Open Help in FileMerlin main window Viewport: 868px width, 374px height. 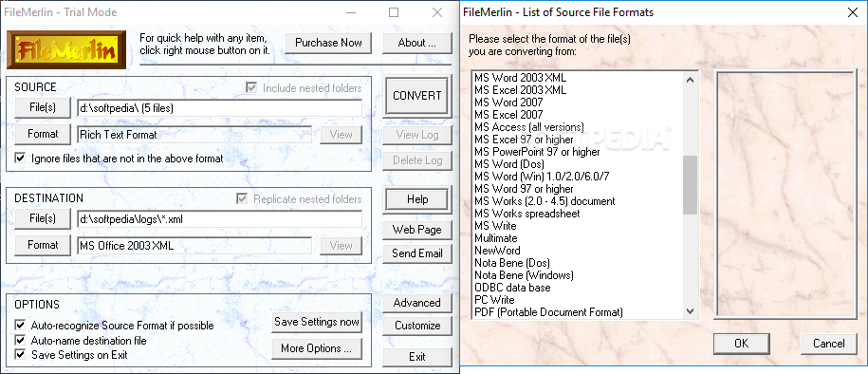pyautogui.click(x=416, y=199)
